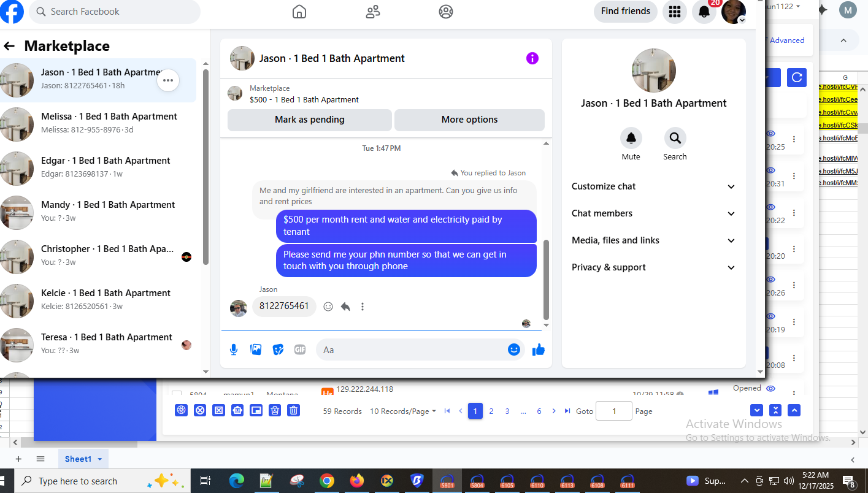This screenshot has width=868, height=493.
Task: Go to page 6 of records
Action: (539, 411)
